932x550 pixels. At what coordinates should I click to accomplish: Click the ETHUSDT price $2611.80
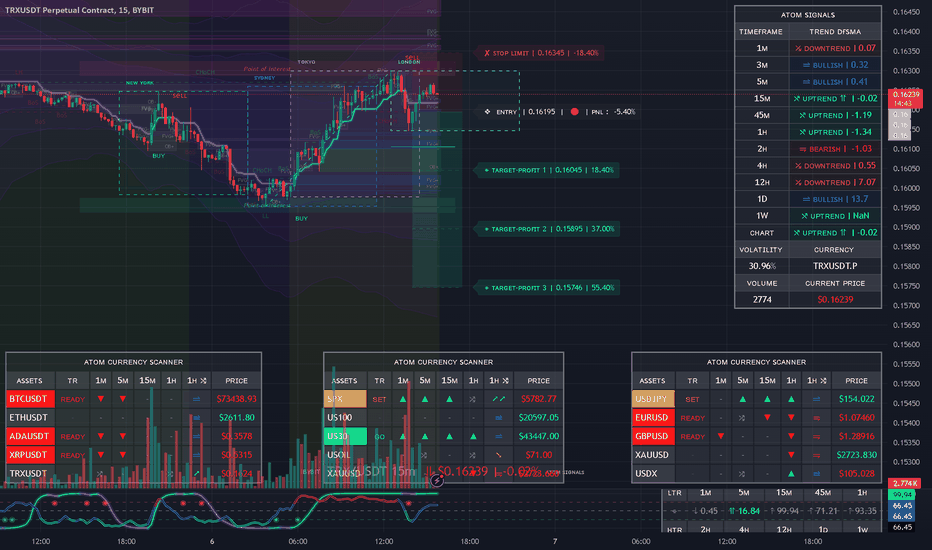click(237, 417)
